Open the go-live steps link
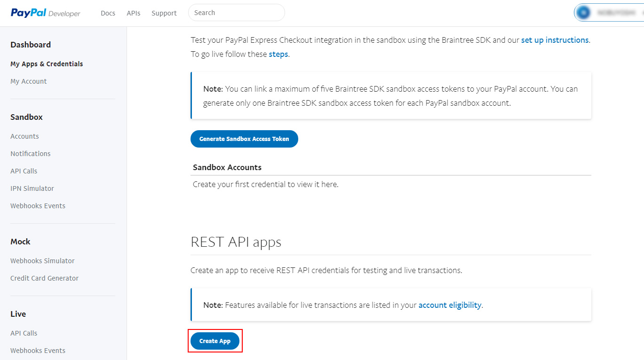This screenshot has width=644, height=360. tap(278, 54)
